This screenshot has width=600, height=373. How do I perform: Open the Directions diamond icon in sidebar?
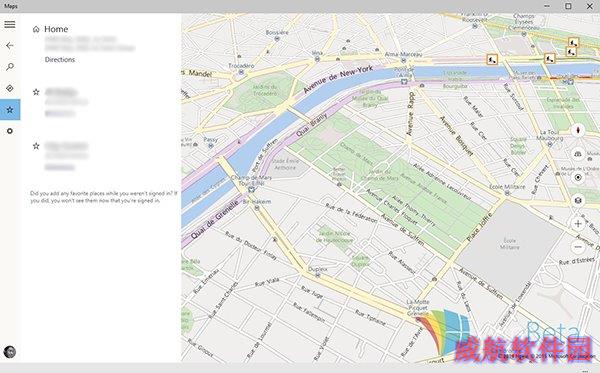[x=10, y=88]
